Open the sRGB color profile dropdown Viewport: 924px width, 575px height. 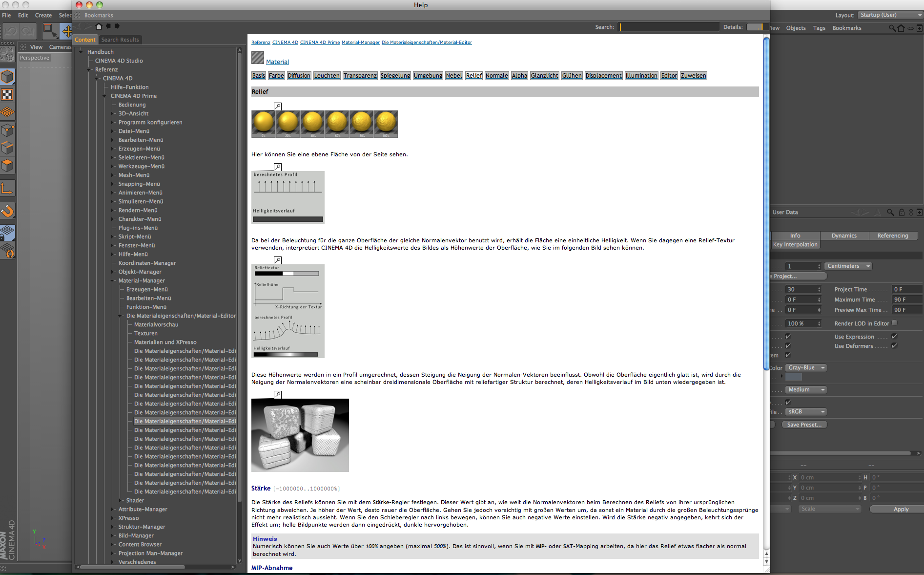pyautogui.click(x=806, y=412)
